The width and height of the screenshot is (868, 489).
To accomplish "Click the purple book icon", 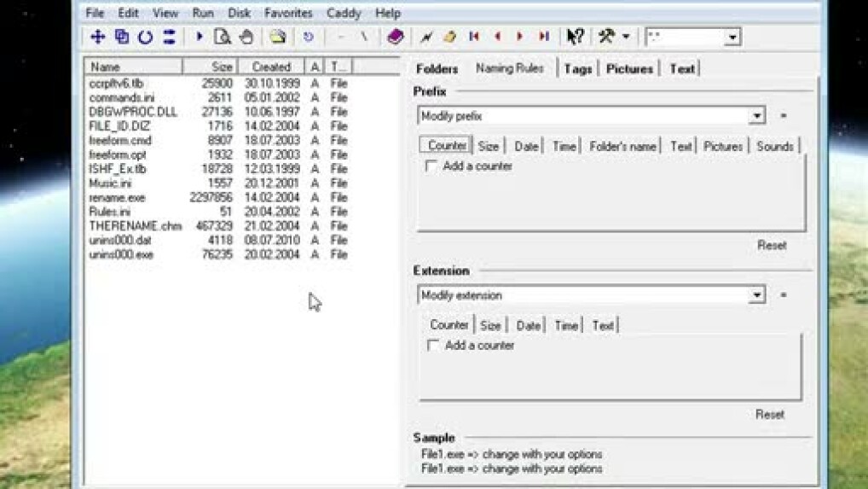I will 394,37.
